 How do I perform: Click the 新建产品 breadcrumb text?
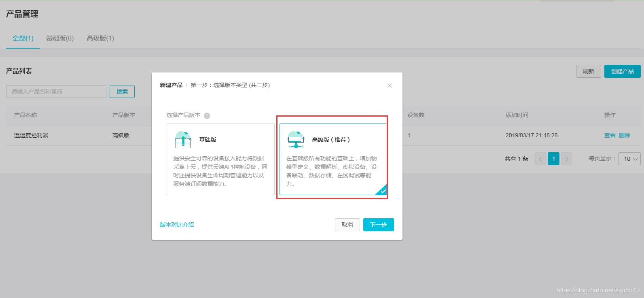pyautogui.click(x=171, y=85)
